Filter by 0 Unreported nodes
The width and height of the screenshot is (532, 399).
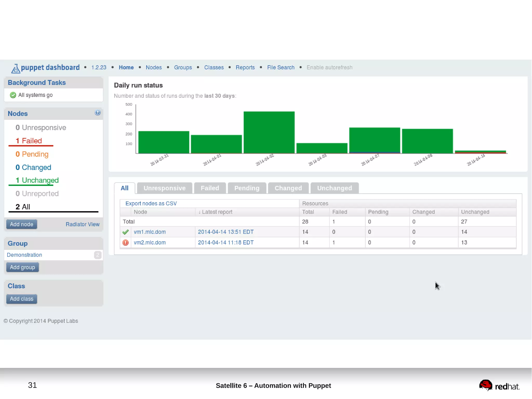[x=37, y=194]
